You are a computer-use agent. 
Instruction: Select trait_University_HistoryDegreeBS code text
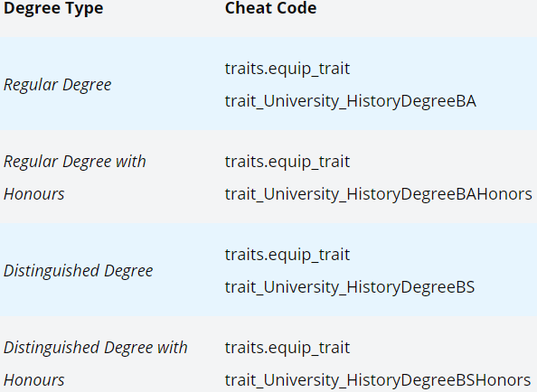pos(350,287)
